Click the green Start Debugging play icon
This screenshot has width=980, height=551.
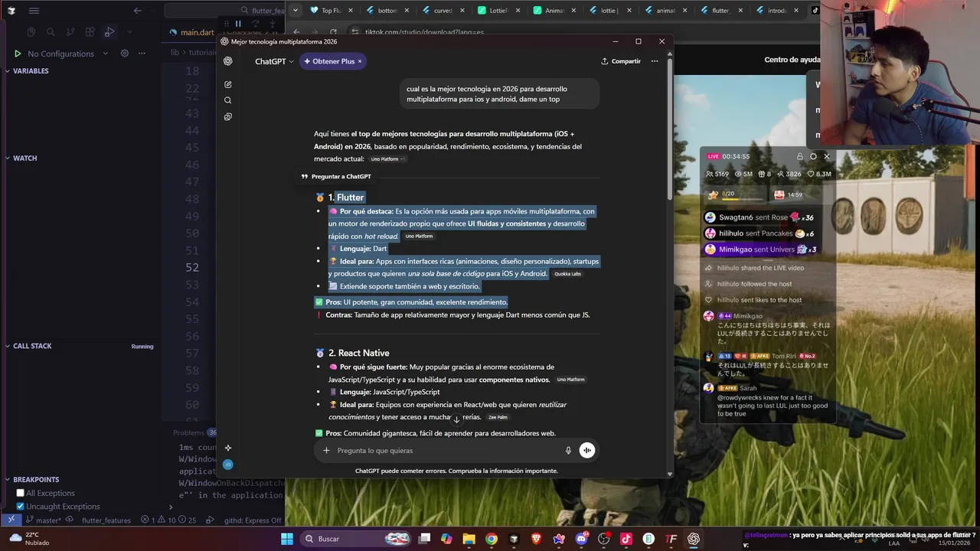point(18,54)
